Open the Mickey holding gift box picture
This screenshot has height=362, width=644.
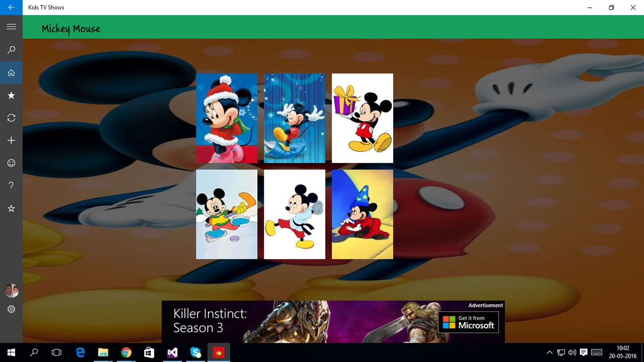click(x=363, y=118)
